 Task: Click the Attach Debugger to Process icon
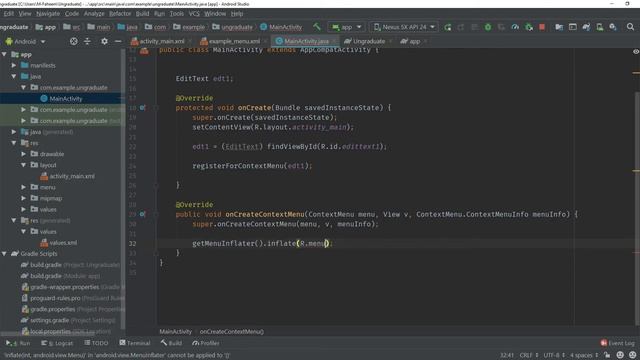click(x=529, y=27)
